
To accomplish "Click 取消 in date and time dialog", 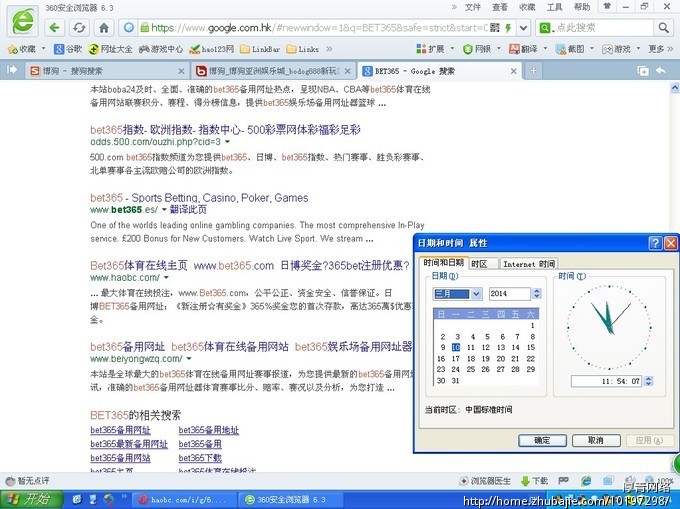I will (x=596, y=440).
